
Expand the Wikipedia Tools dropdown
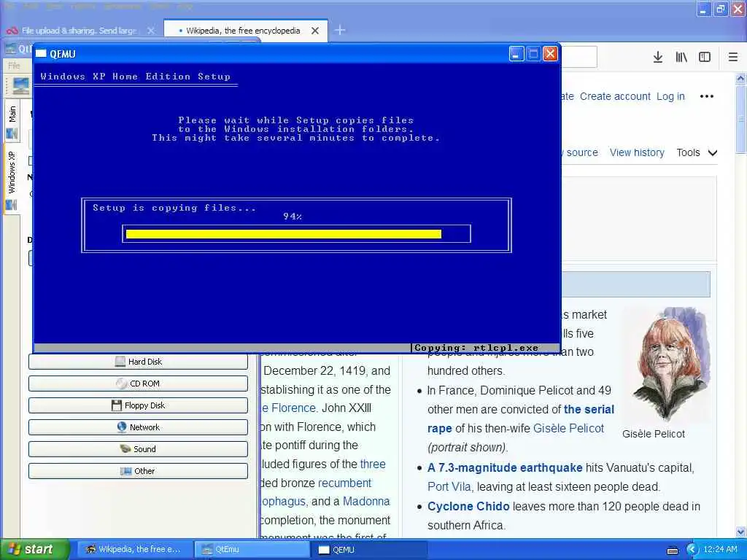(697, 152)
